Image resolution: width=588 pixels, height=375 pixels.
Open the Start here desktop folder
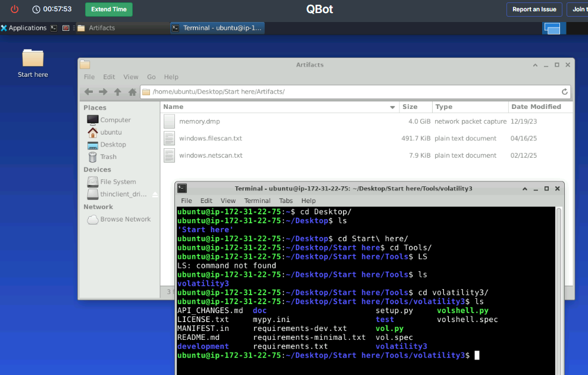pos(33,62)
